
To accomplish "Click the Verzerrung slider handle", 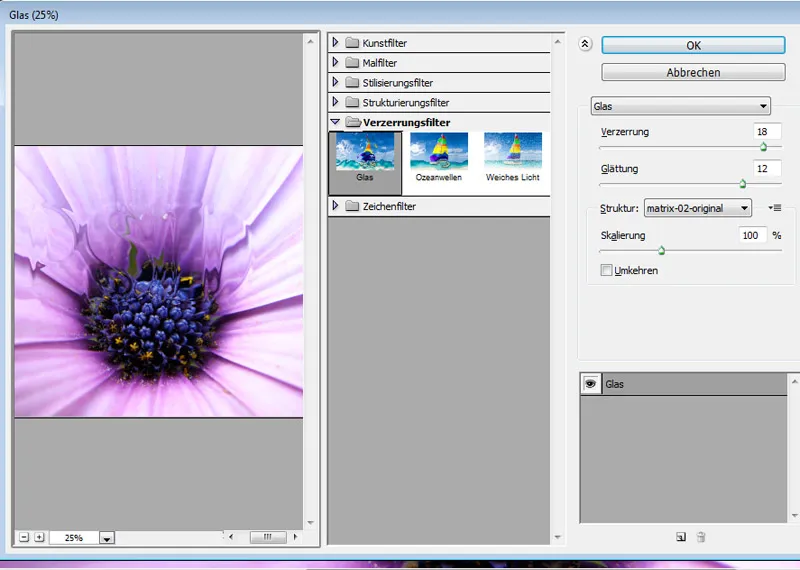I will [x=763, y=147].
